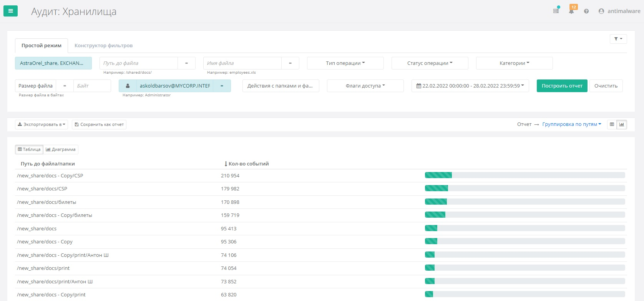
Task: Open the notifications bell icon
Action: (571, 11)
